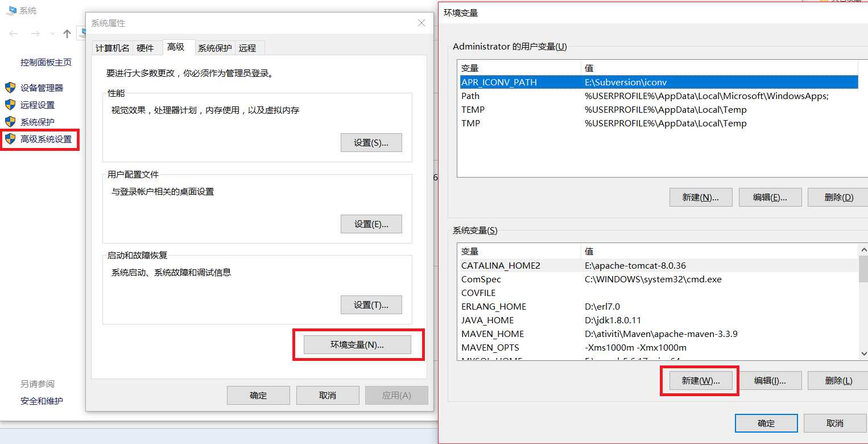The width and height of the screenshot is (868, 444).
Task: Open 环境变量(N)... button
Action: pyautogui.click(x=357, y=344)
